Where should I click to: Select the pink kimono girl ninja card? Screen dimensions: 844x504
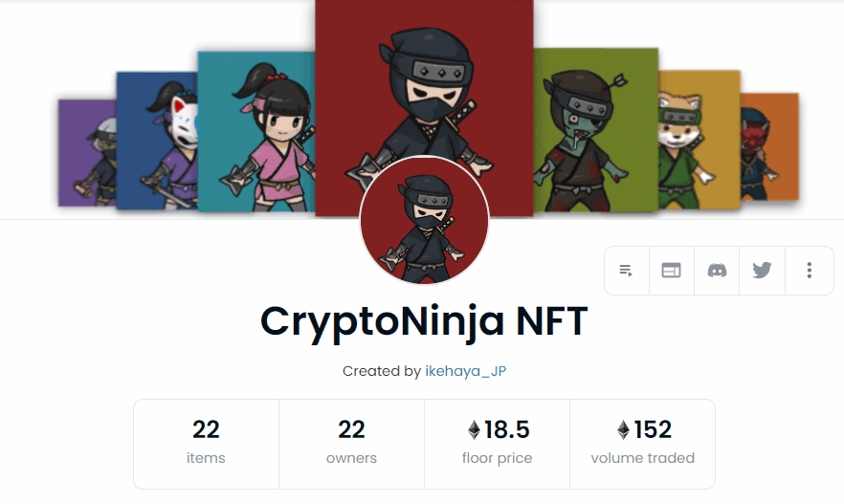coord(256,131)
